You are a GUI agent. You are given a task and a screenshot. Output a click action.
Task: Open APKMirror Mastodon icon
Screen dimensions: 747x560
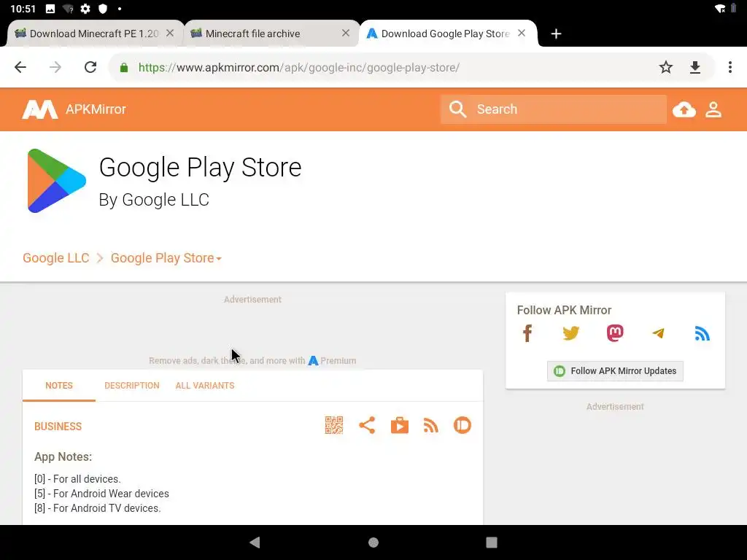pyautogui.click(x=614, y=332)
